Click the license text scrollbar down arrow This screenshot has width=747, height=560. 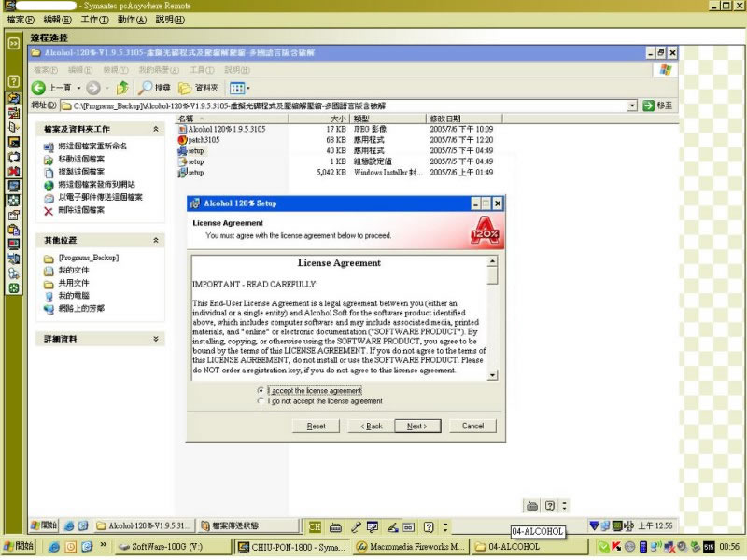[492, 375]
